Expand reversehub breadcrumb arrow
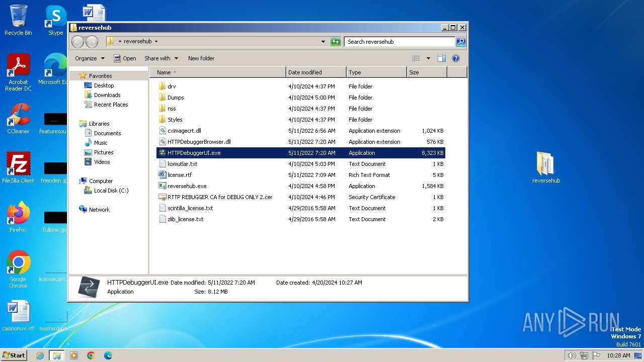The image size is (644, 362). coord(156,42)
